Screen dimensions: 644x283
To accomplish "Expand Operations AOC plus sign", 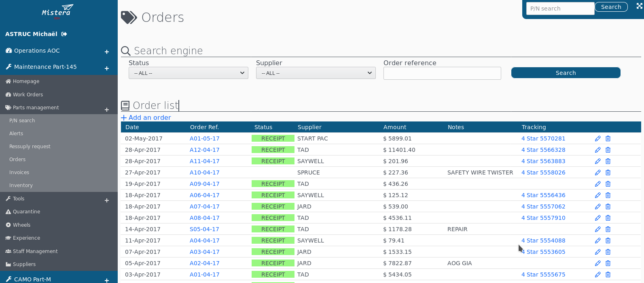I will [107, 52].
